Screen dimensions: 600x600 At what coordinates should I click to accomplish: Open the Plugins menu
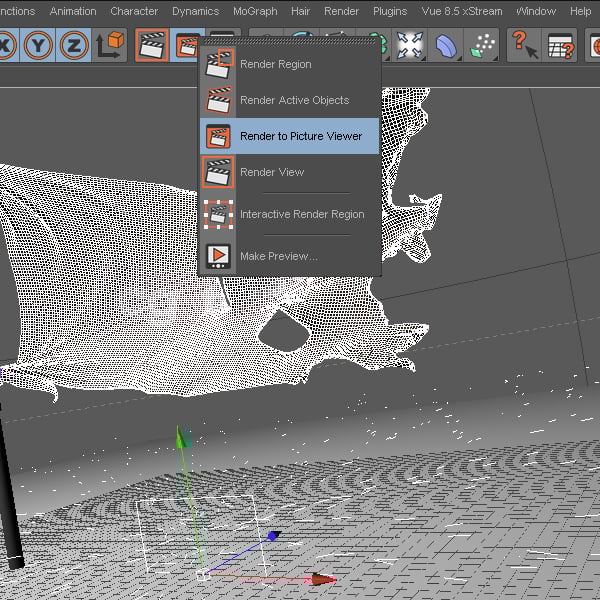390,11
